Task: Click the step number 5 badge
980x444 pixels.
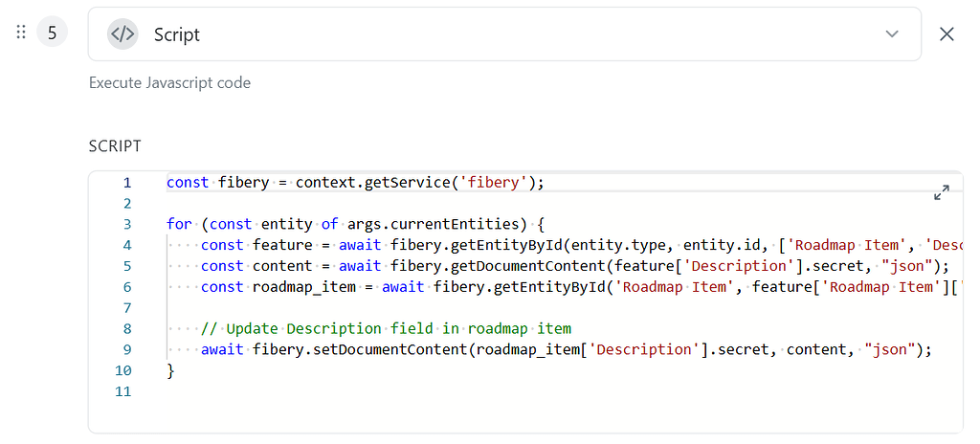Action: pyautogui.click(x=52, y=33)
